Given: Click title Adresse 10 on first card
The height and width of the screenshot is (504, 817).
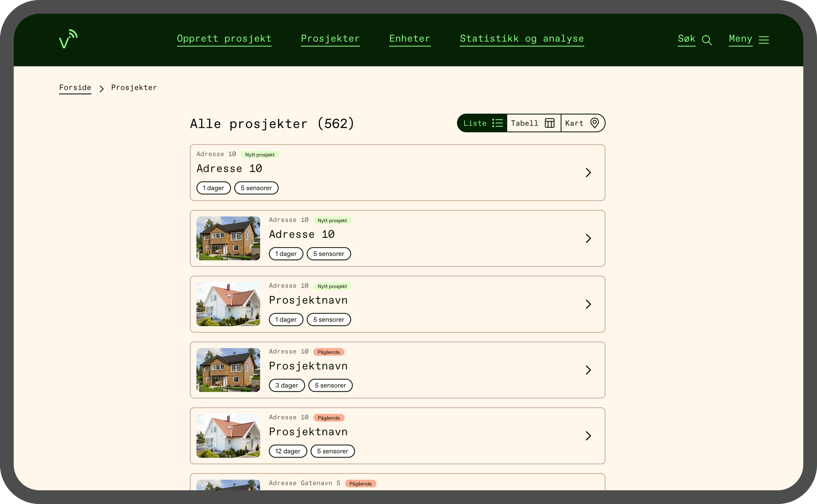Looking at the screenshot, I should pyautogui.click(x=229, y=169).
